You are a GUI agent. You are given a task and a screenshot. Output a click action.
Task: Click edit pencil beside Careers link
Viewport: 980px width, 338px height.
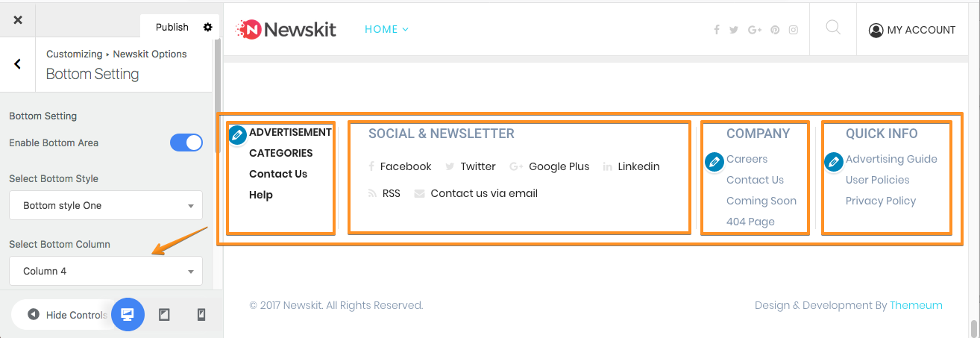[714, 161]
